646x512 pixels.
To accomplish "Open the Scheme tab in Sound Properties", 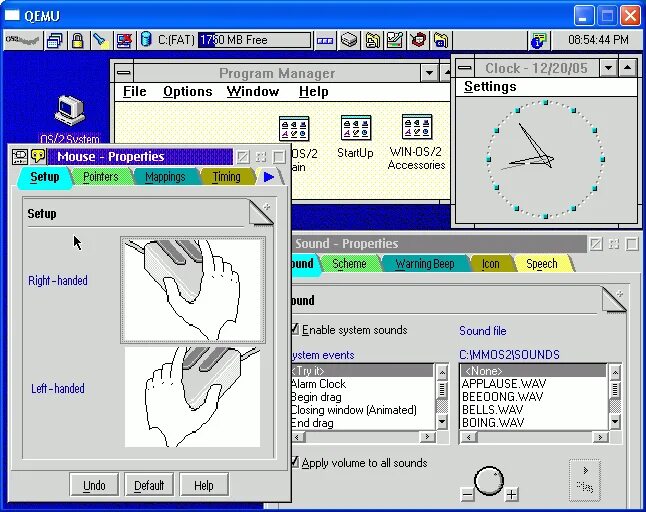I will click(x=349, y=264).
